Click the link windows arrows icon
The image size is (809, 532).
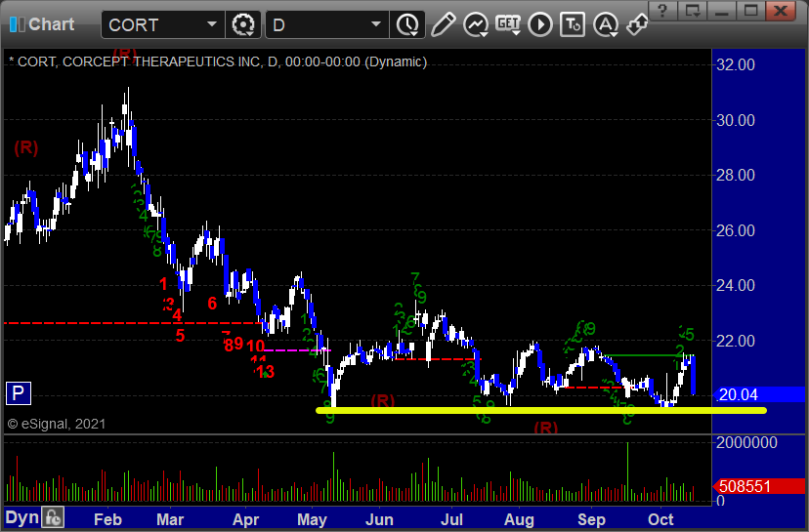(x=637, y=24)
